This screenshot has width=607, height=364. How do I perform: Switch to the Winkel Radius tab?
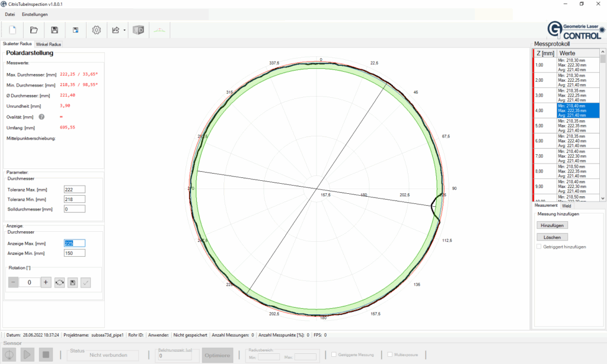(x=48, y=44)
